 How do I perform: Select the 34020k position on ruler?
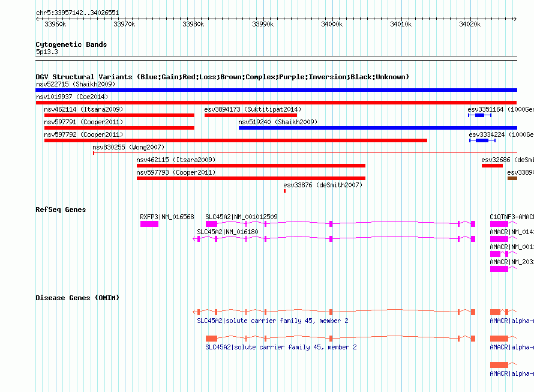470,24
